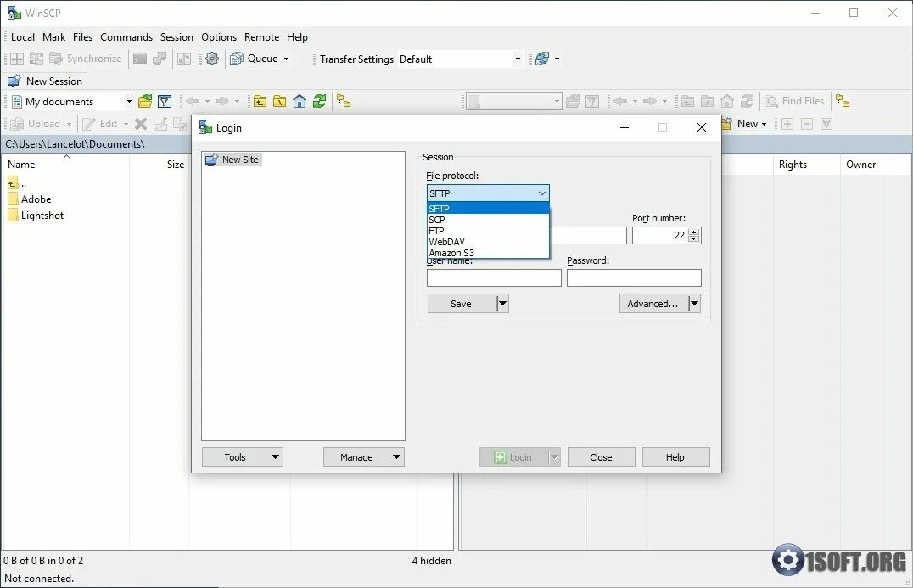Select SCP from protocol list
The height and width of the screenshot is (588, 913).
pyautogui.click(x=488, y=220)
